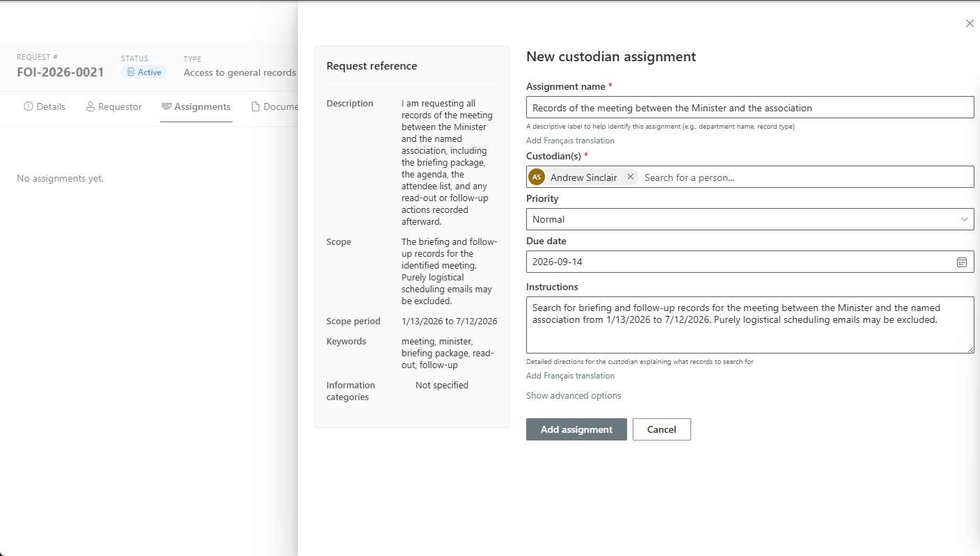The image size is (980, 556).
Task: Click the Active status badge
Action: click(144, 72)
